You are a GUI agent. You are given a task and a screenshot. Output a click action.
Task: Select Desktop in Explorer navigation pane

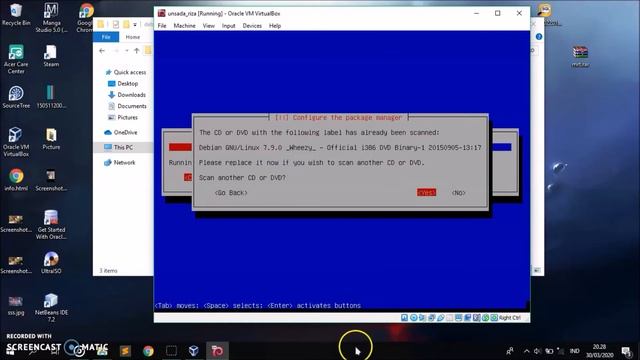point(123,83)
